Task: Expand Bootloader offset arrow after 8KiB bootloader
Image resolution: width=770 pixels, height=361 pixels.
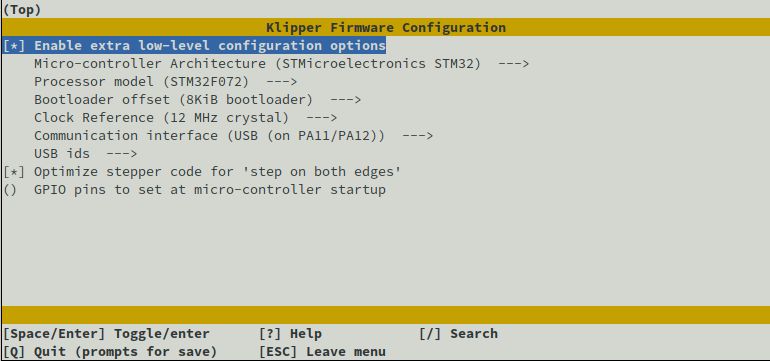Action: (345, 100)
